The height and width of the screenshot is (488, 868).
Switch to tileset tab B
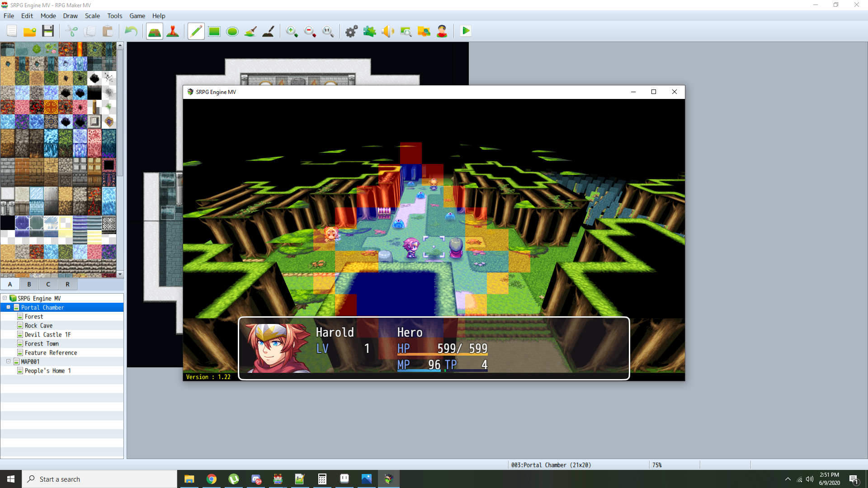(29, 284)
